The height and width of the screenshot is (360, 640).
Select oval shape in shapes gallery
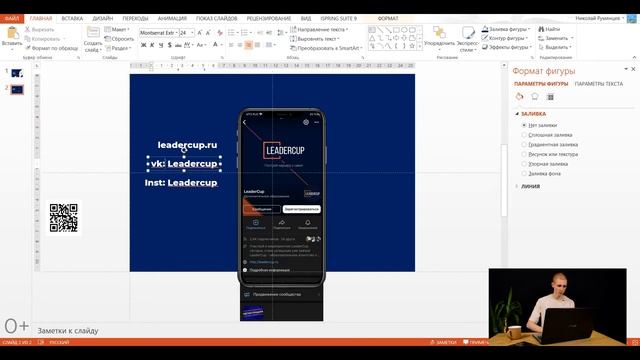404,30
